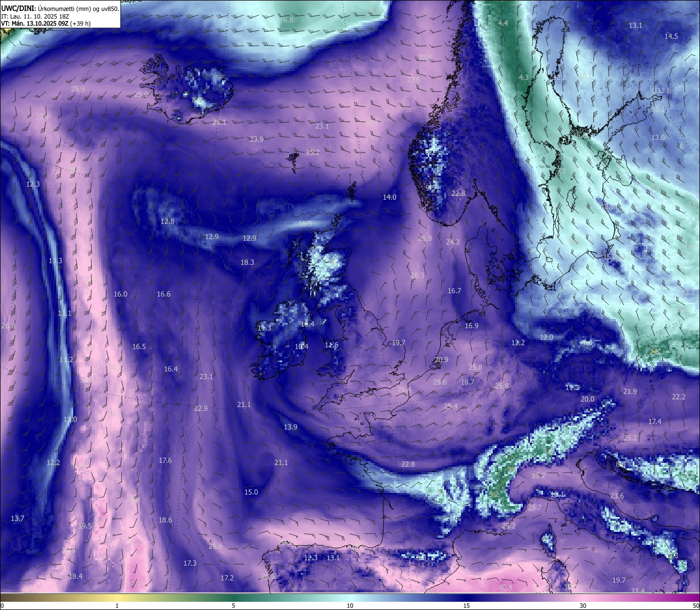Click the 22.9 value south of Ireland
Viewport: 700px width, 610px height.
click(x=201, y=408)
